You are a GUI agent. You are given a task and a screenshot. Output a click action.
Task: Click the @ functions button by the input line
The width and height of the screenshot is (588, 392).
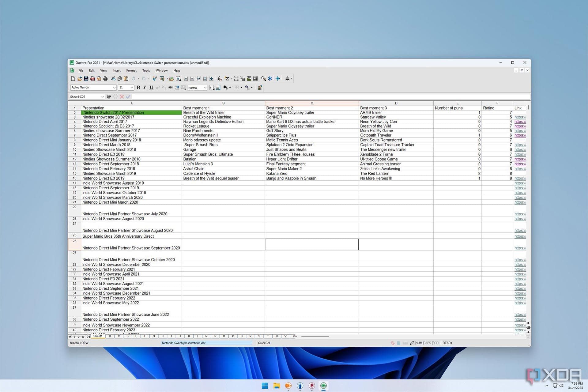click(109, 96)
